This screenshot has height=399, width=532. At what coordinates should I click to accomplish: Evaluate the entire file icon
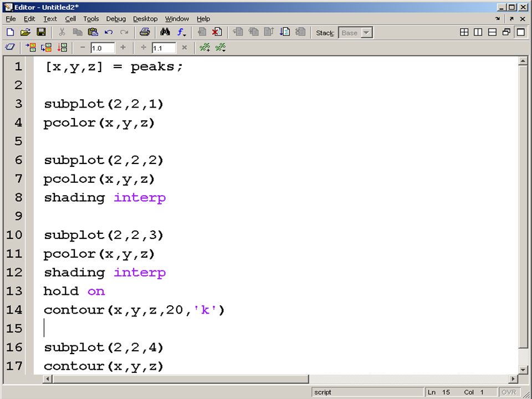click(x=62, y=47)
